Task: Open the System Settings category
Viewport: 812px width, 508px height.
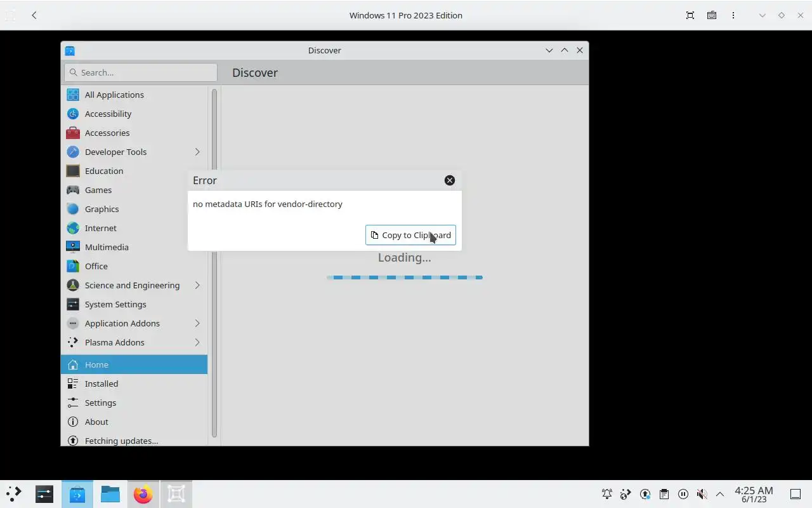Action: (134, 304)
